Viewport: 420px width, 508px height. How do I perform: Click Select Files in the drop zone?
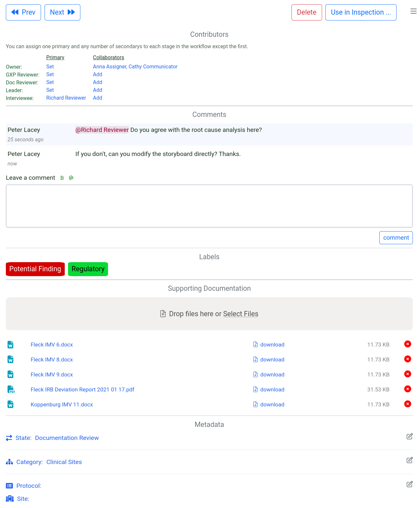(x=240, y=314)
